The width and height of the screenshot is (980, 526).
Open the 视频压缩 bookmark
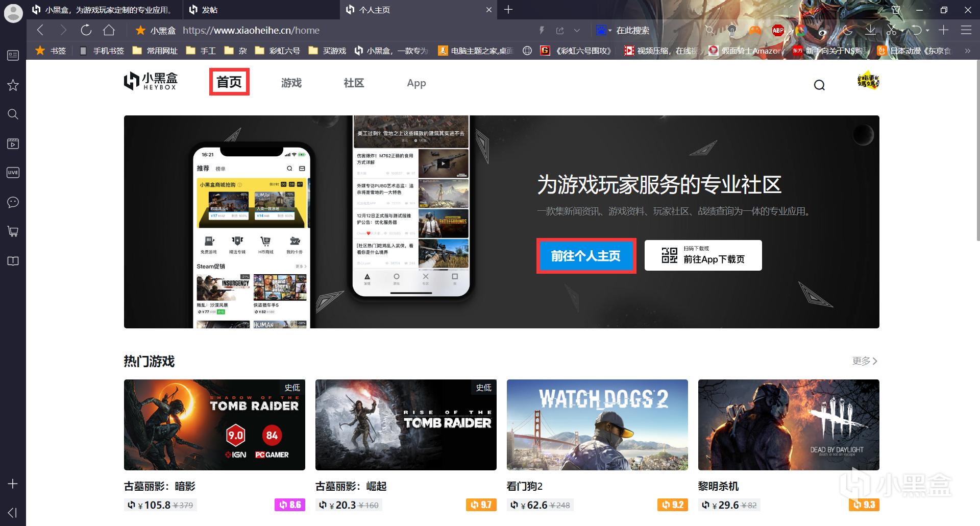[x=661, y=51]
